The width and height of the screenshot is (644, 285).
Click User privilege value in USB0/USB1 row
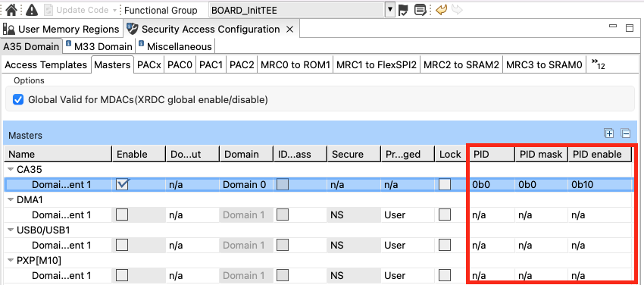(395, 245)
